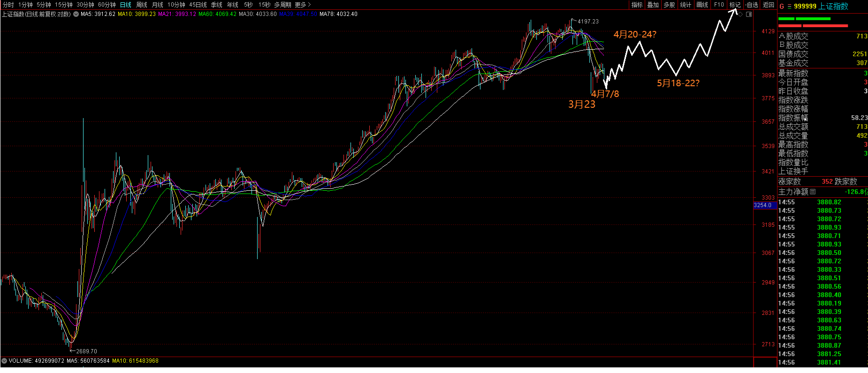Click the 统计 statistics button
This screenshot has width=868, height=373.
pyautogui.click(x=686, y=5)
